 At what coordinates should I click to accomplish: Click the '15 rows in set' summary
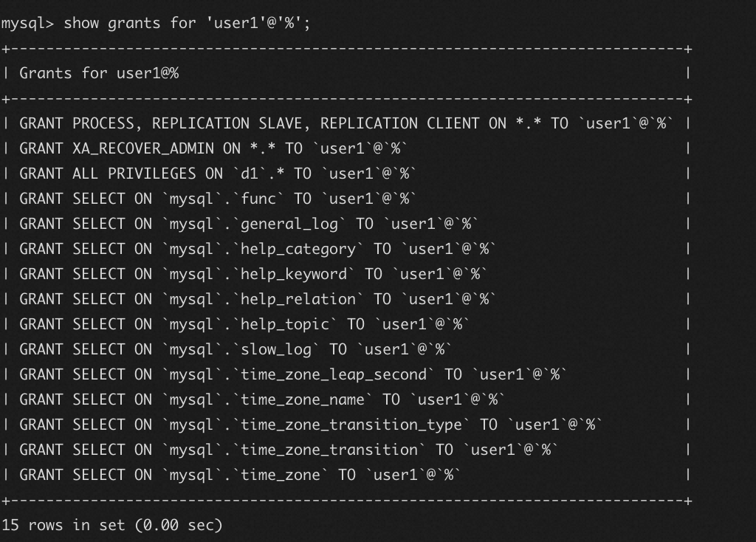111,525
